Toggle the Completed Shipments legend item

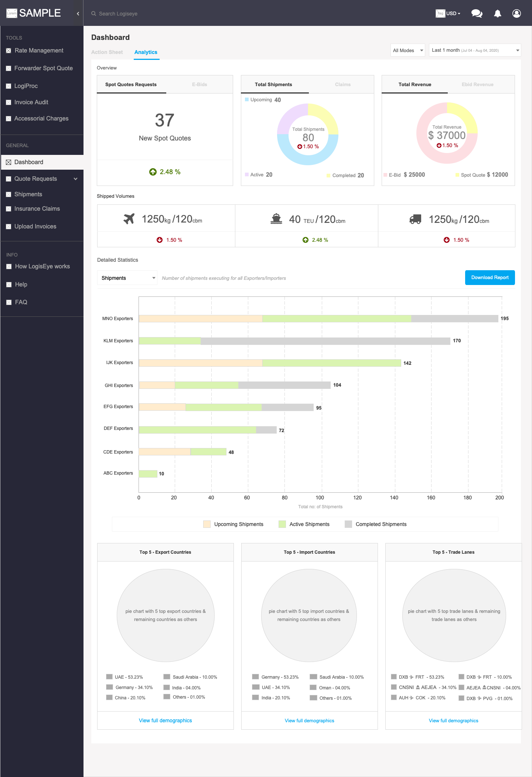376,524
